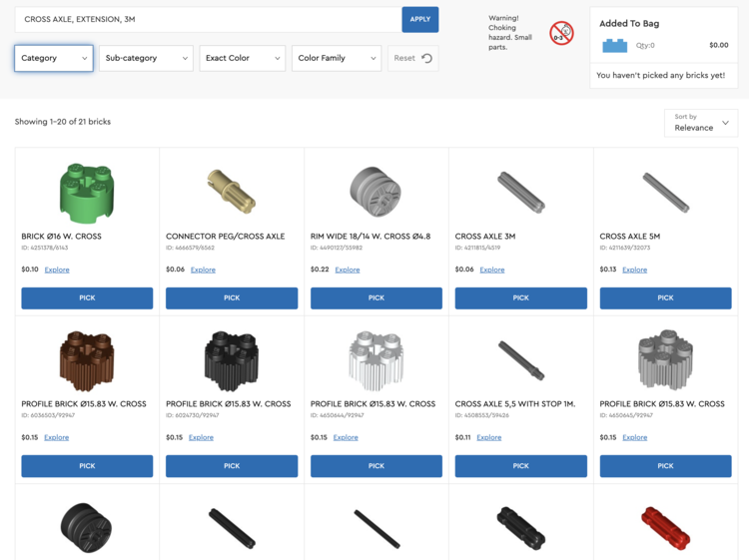This screenshot has height=560, width=749.
Task: Pick the black Profile Brick ID 6024730
Action: tap(232, 466)
